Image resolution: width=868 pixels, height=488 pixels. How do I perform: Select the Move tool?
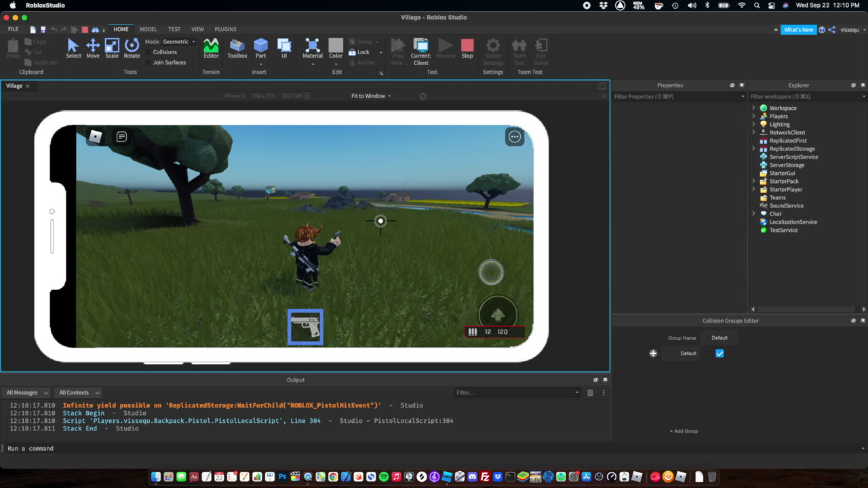(93, 48)
